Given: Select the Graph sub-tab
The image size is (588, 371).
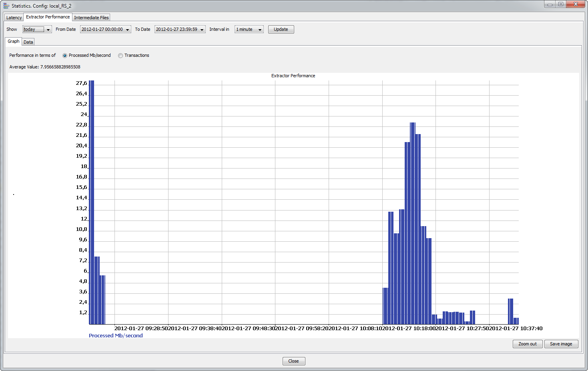Looking at the screenshot, I should (x=14, y=42).
